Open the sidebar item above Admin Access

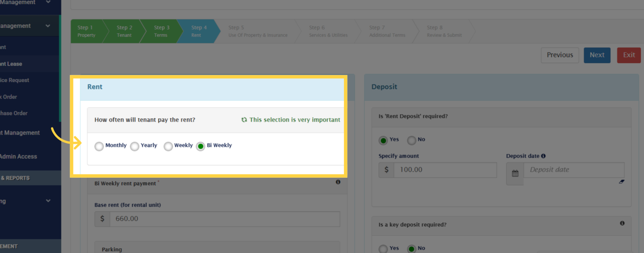point(30,133)
